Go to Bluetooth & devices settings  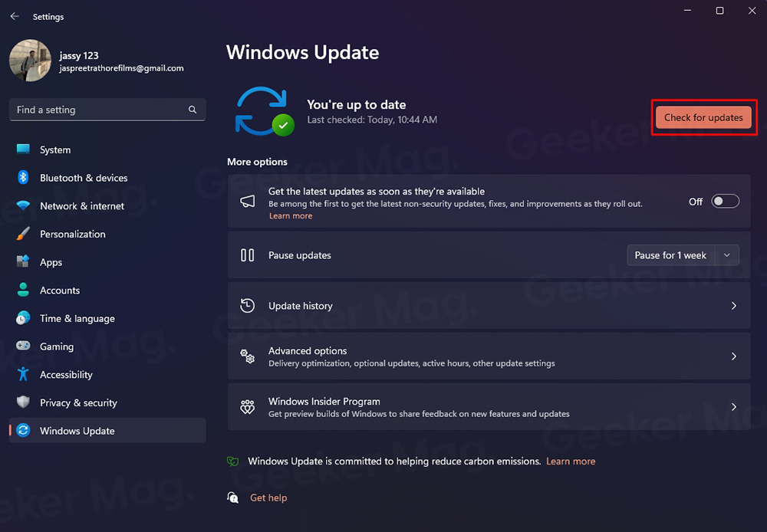click(x=107, y=178)
